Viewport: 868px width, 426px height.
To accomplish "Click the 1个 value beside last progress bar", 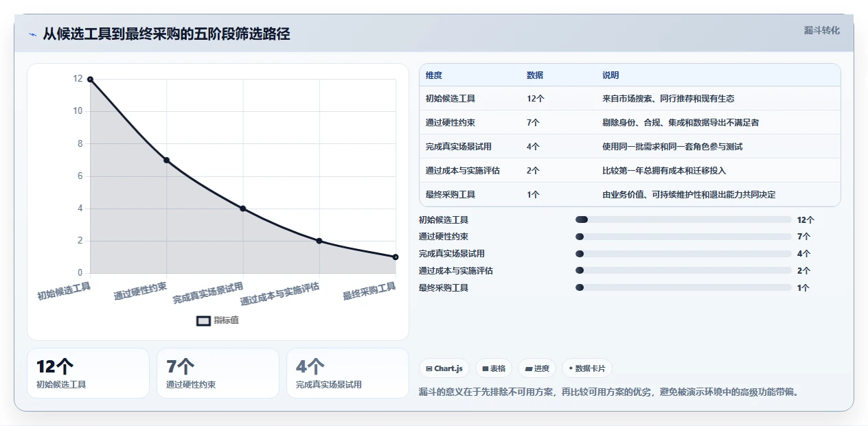I will pyautogui.click(x=803, y=288).
